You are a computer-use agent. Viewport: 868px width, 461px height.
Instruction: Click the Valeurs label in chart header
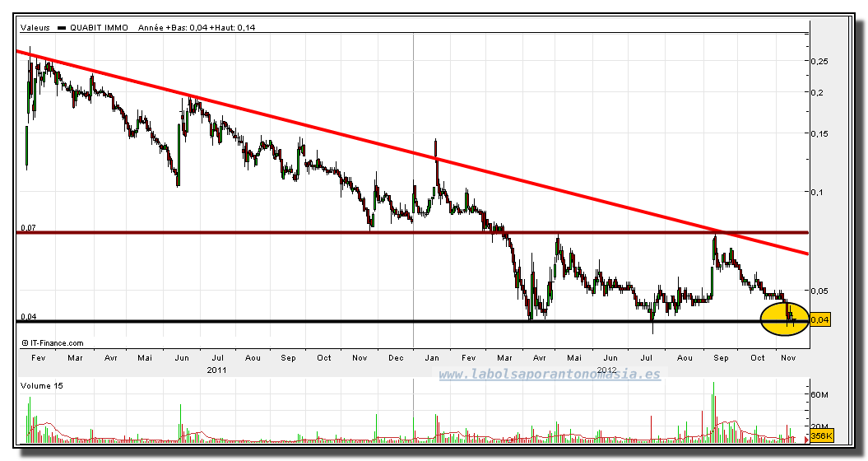tap(35, 28)
